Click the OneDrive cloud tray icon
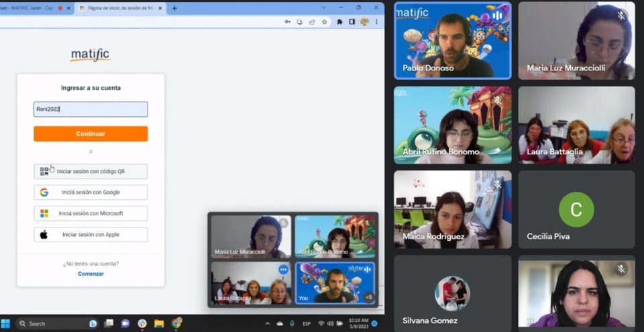Screen dimensions: 644x332 pyautogui.click(x=280, y=324)
